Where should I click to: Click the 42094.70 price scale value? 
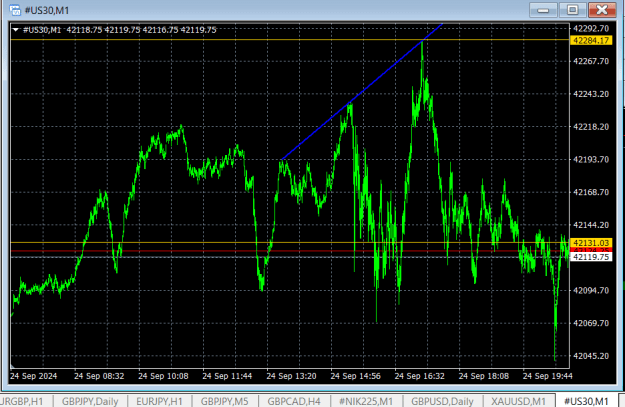coord(591,290)
